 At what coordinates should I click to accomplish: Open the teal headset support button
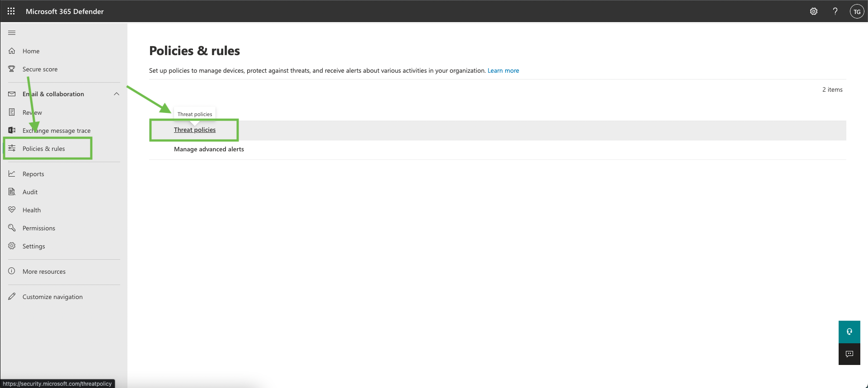(x=849, y=332)
